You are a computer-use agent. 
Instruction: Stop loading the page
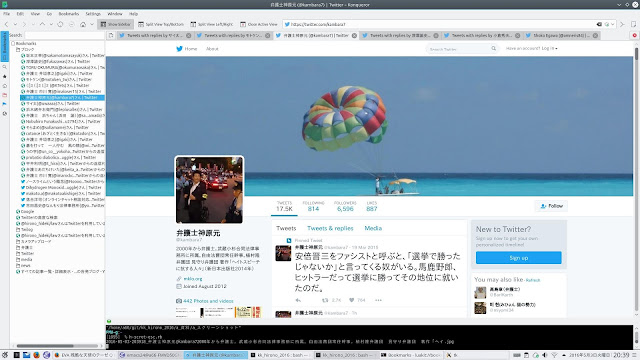pos(71,24)
